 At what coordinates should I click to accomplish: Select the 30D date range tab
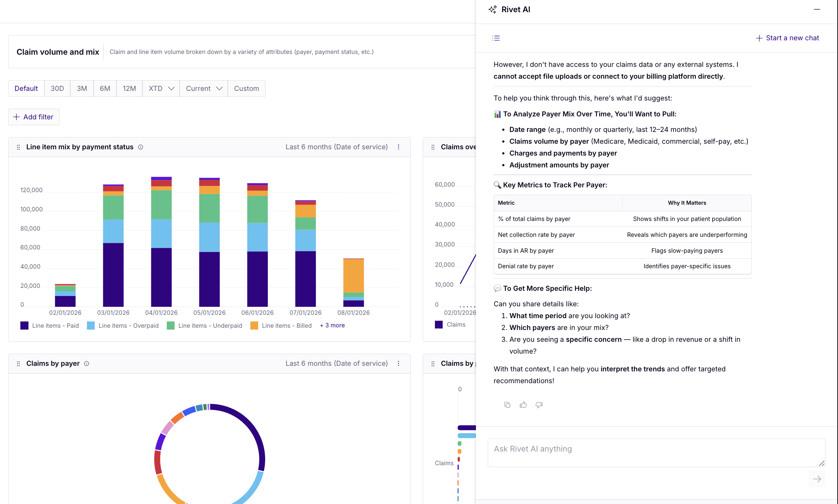click(57, 89)
